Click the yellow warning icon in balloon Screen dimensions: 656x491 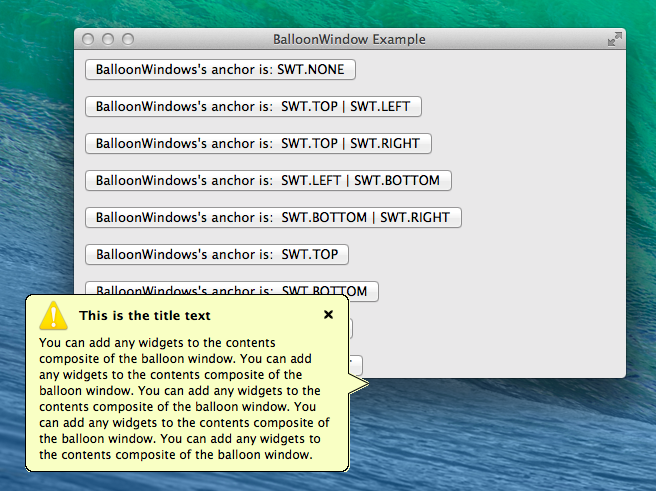tap(54, 315)
